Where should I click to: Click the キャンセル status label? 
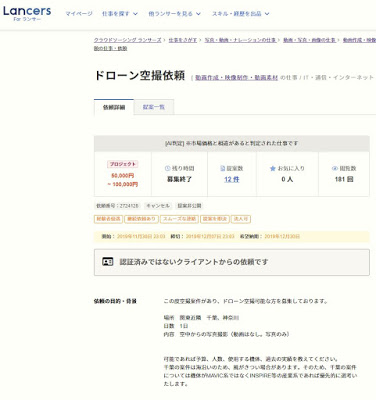[x=158, y=206]
